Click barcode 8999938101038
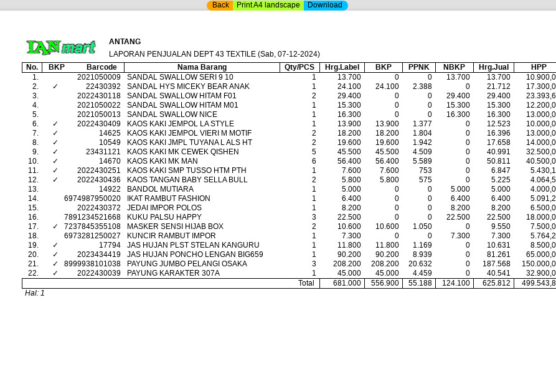 [x=92, y=264]
